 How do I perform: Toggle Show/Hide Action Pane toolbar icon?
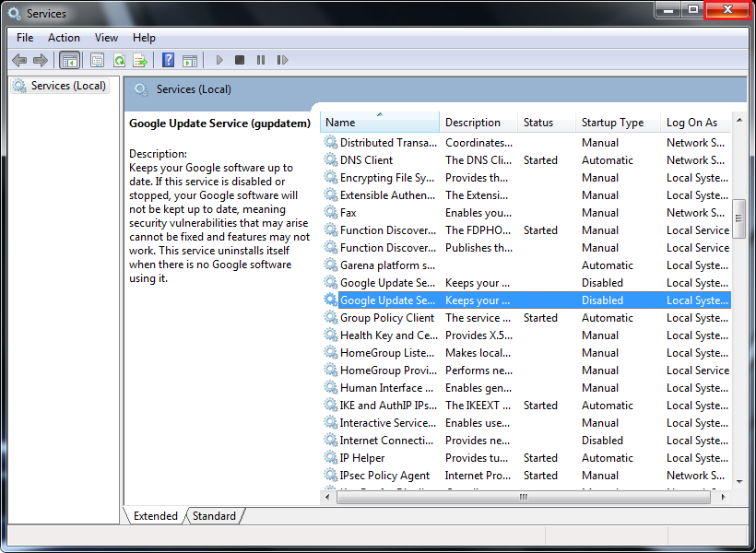point(190,60)
